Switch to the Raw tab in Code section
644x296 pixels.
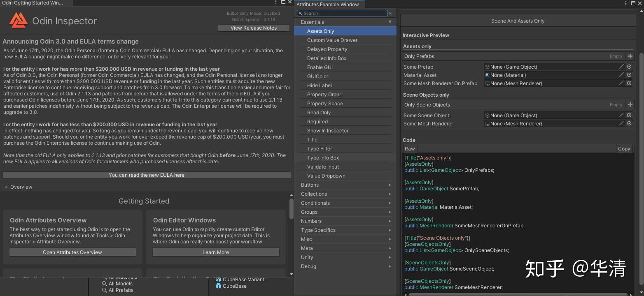[409, 148]
